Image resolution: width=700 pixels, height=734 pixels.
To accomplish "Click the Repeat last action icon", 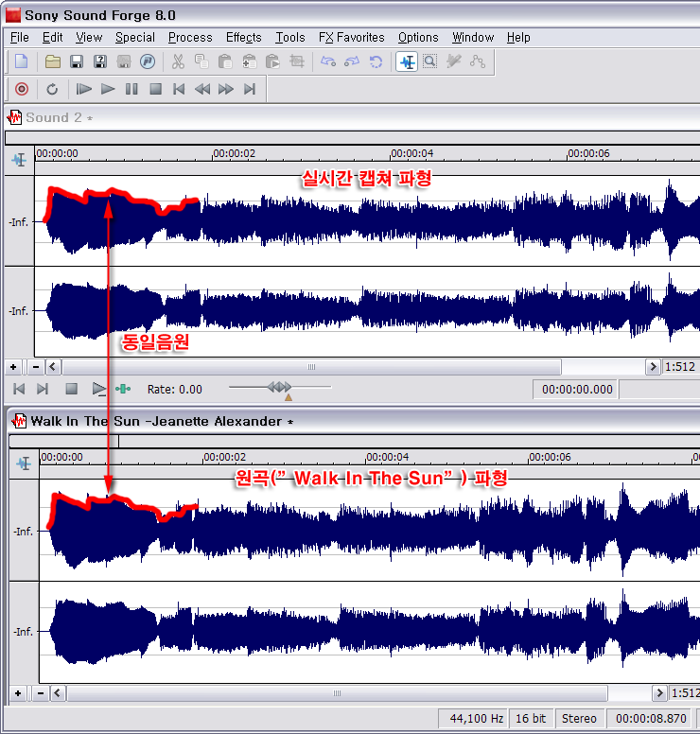I will point(376,61).
